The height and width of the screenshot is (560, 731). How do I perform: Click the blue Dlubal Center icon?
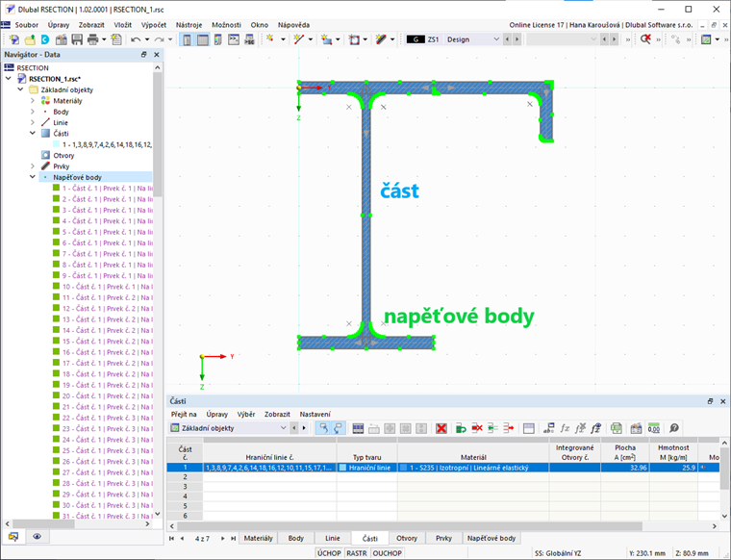(45, 39)
